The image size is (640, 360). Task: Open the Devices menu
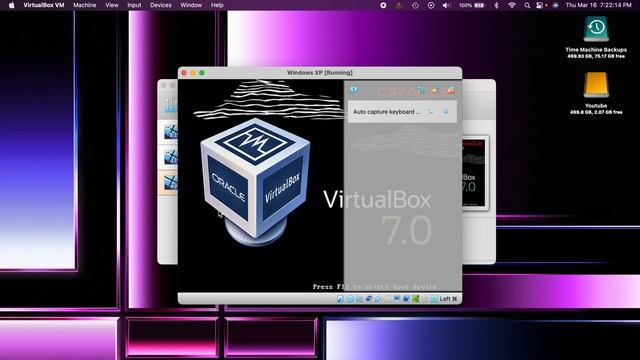(x=160, y=5)
